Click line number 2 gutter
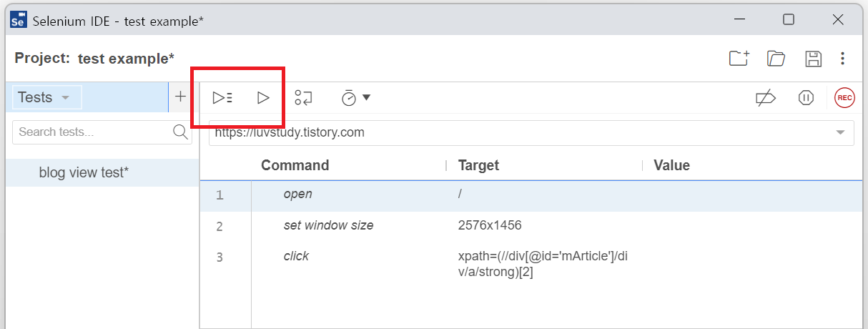 coord(220,227)
